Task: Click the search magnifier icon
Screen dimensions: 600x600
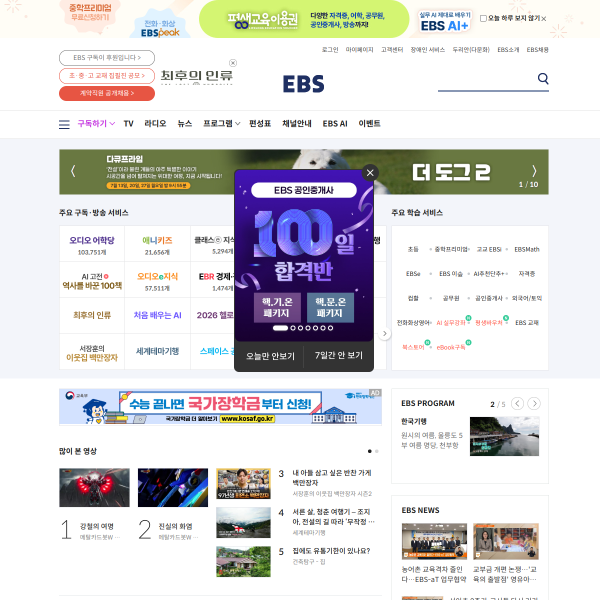Action: 543,78
